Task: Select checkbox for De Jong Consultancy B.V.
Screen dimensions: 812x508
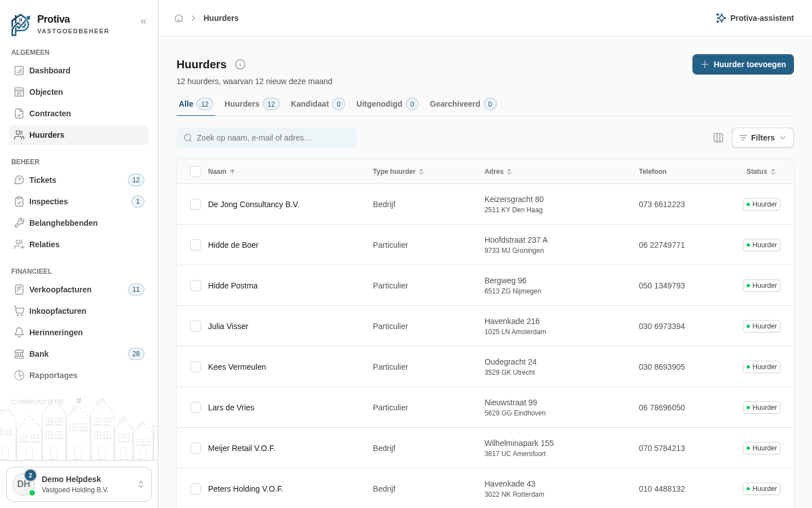Action: 196,204
